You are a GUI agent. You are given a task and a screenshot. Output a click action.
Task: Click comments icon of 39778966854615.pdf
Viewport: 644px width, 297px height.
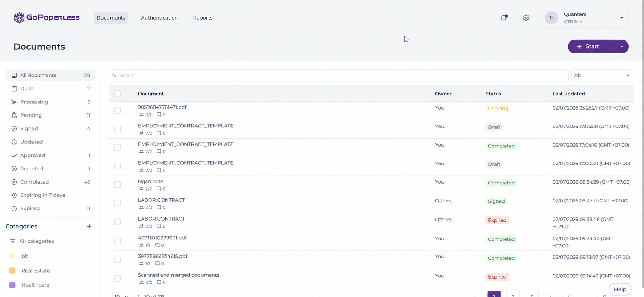[x=157, y=263]
